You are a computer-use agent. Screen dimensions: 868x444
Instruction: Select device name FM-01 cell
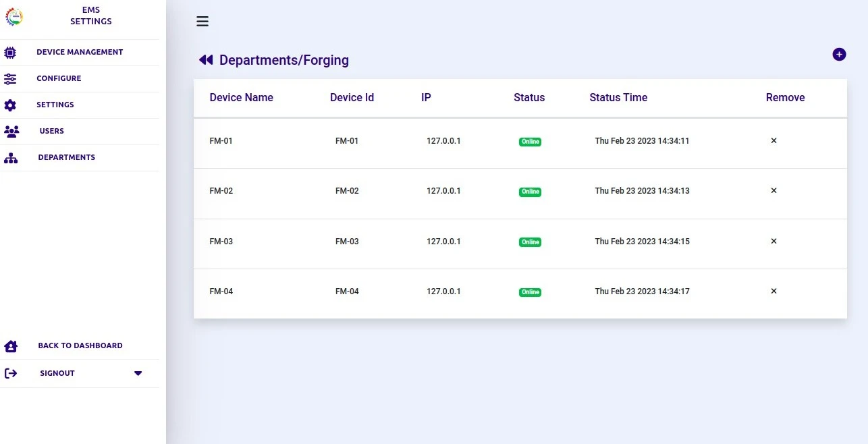[221, 141]
